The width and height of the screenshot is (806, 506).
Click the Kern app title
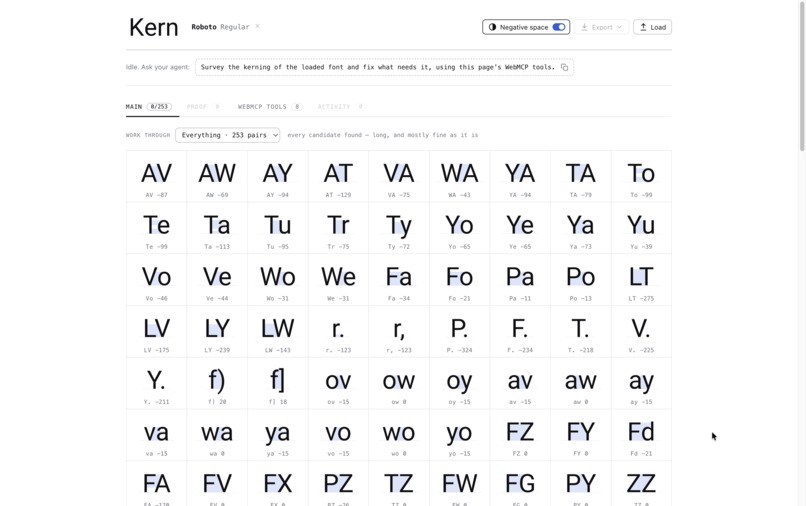pos(153,27)
